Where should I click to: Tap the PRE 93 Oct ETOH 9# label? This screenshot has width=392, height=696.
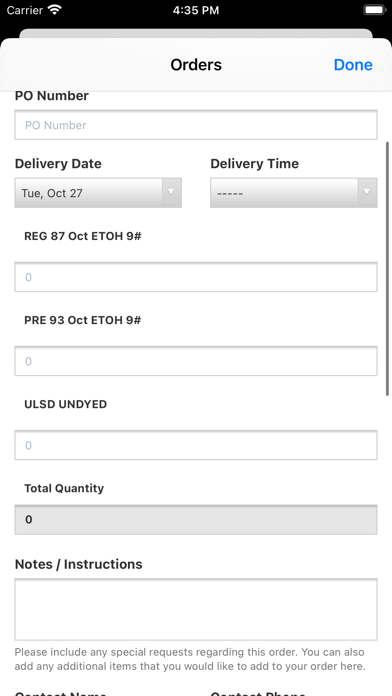pos(83,320)
